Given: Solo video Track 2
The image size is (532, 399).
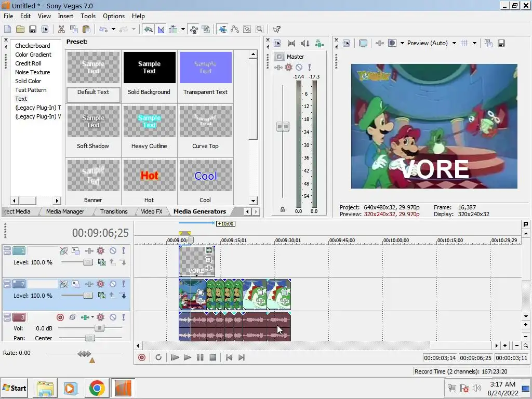Looking at the screenshot, I should pos(124,284).
